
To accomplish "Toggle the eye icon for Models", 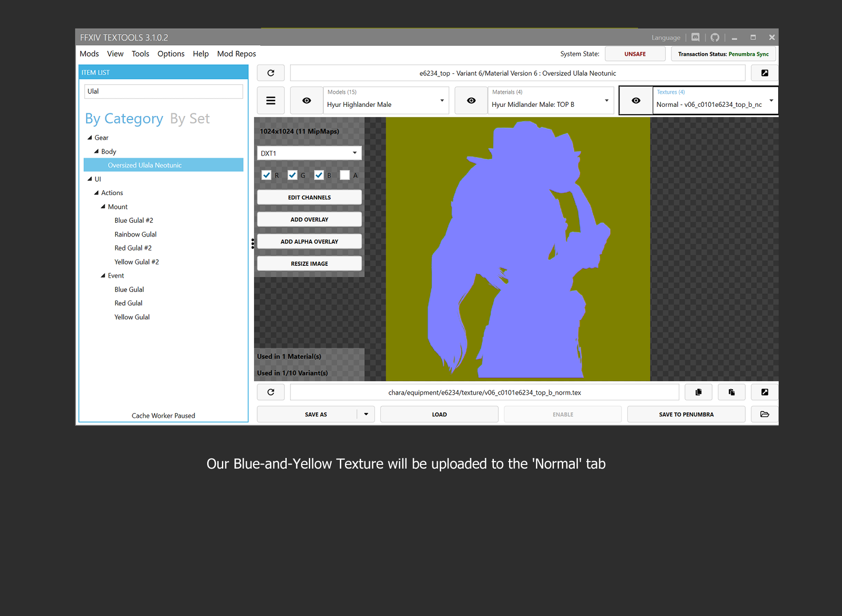I will pyautogui.click(x=307, y=100).
